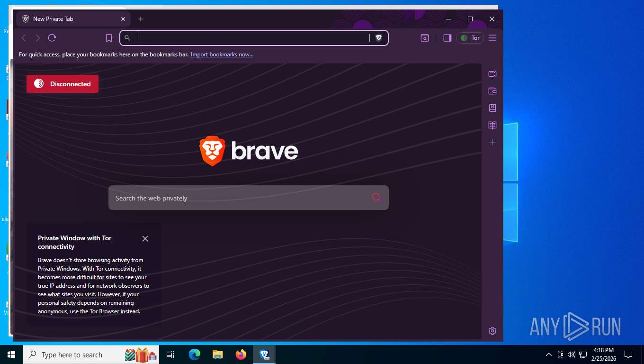Open the Brave hamburger menu

(x=492, y=38)
